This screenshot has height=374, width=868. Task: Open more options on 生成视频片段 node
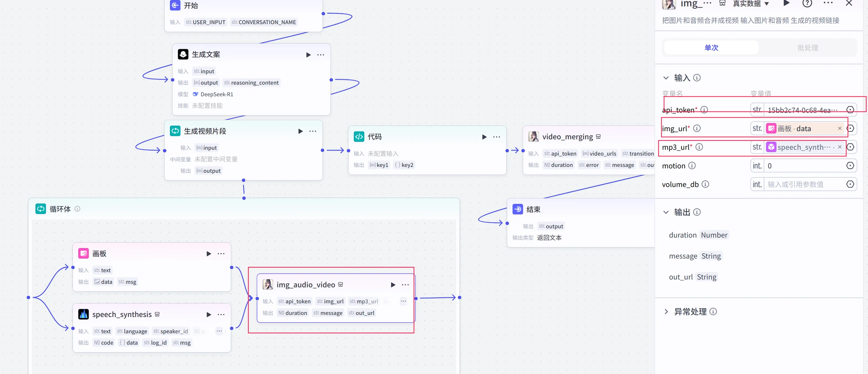click(313, 131)
